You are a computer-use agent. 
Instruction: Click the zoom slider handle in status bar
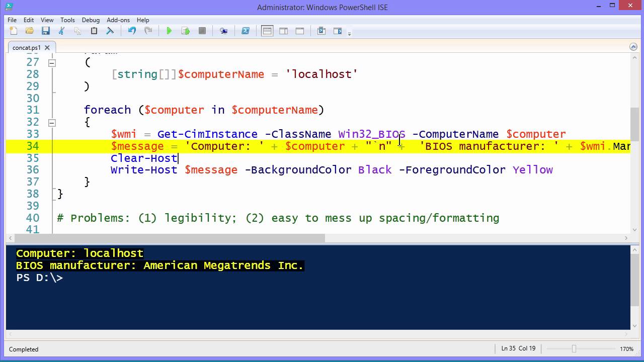coord(574,349)
